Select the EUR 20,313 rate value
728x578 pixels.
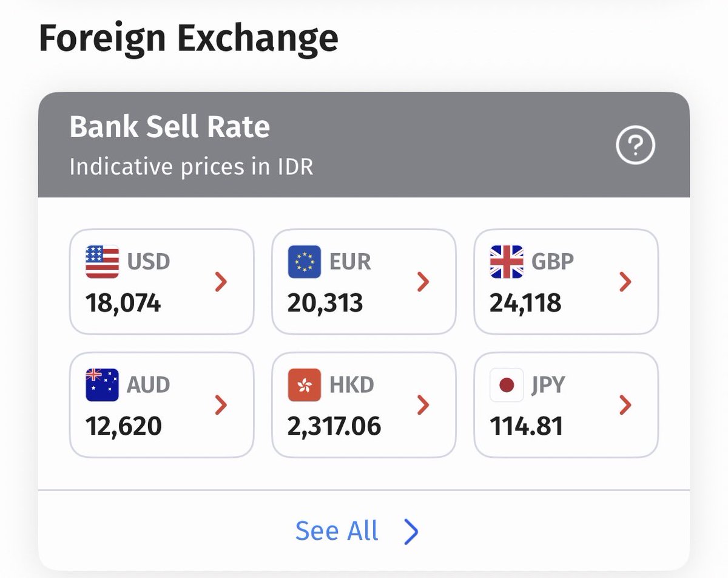pyautogui.click(x=325, y=302)
